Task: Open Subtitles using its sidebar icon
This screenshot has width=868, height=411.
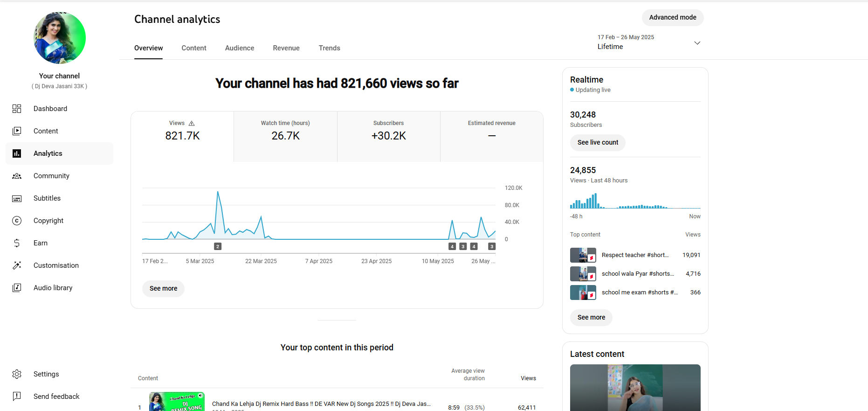Action: tap(17, 198)
